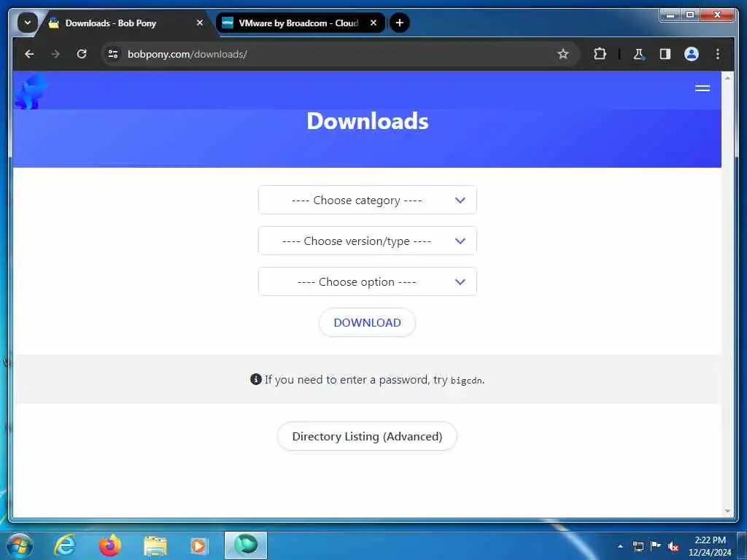This screenshot has height=560, width=747.
Task: Open the profile avatar menu
Action: pyautogui.click(x=692, y=54)
